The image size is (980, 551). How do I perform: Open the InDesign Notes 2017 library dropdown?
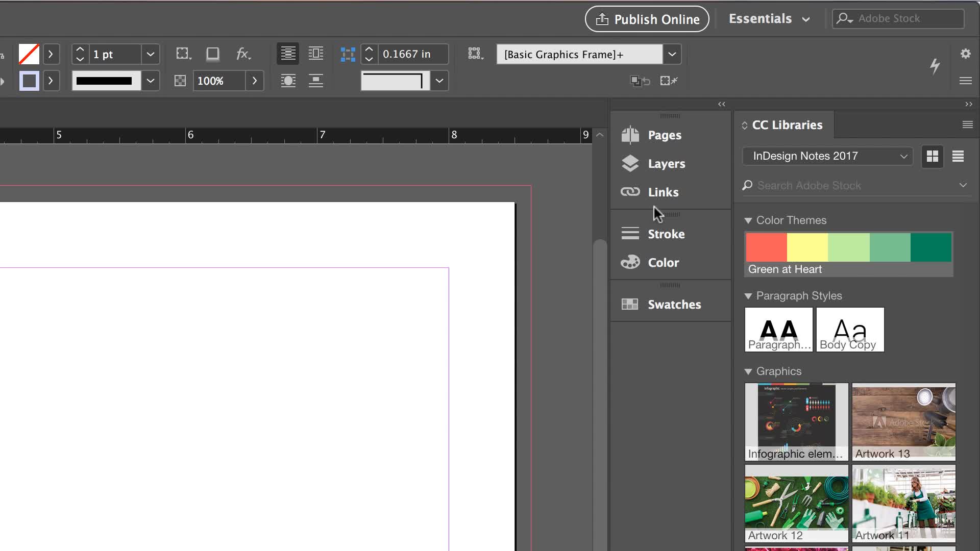click(827, 156)
